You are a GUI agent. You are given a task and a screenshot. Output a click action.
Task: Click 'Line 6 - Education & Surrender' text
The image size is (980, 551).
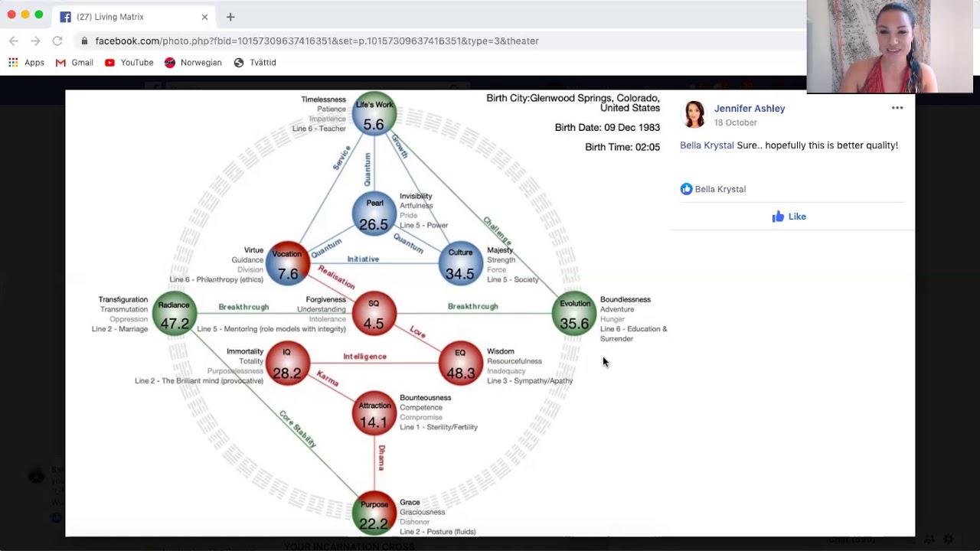pos(634,334)
